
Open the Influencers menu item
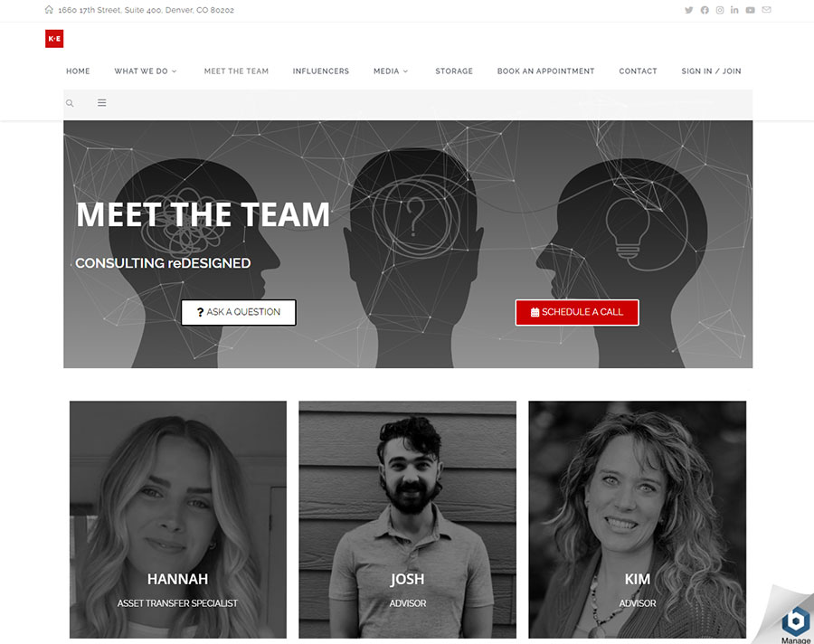click(321, 71)
